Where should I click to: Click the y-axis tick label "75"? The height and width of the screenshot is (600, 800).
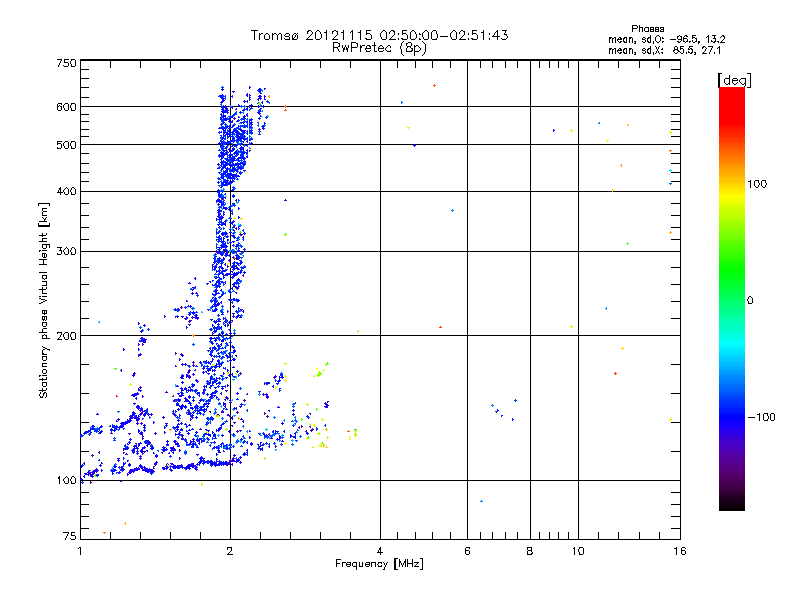[x=70, y=536]
